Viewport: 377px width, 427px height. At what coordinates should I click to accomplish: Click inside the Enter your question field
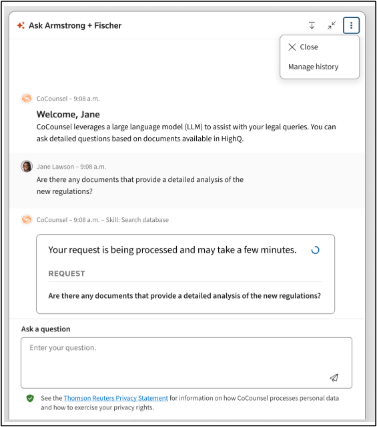[x=186, y=363]
